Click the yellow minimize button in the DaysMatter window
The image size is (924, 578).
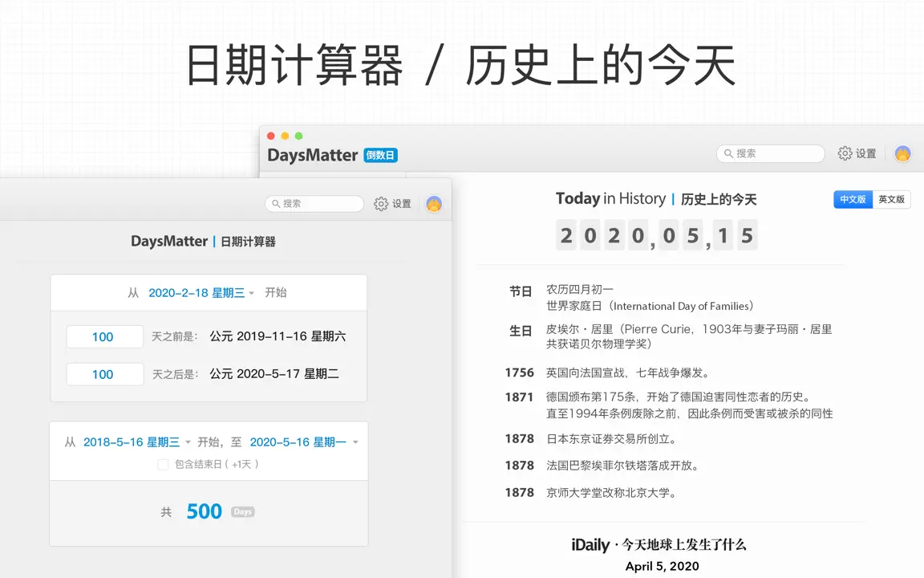point(286,136)
